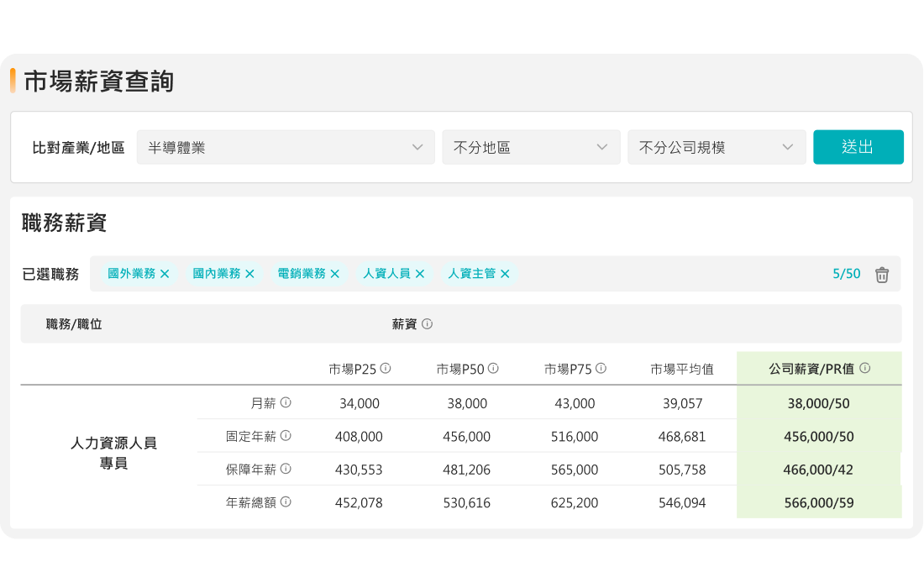924x588 pixels.
Task: Click info icon beside 年薪總額
Action: tap(286, 502)
